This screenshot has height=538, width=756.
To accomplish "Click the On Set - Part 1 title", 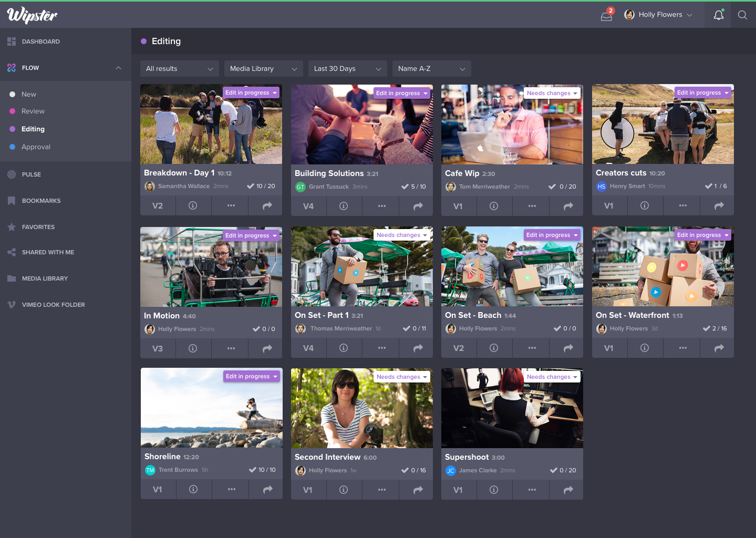I will (322, 315).
